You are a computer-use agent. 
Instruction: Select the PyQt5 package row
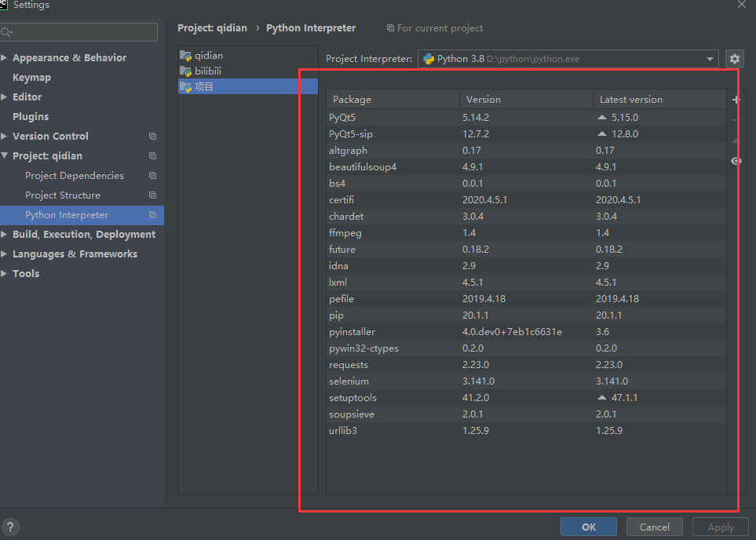(x=527, y=117)
